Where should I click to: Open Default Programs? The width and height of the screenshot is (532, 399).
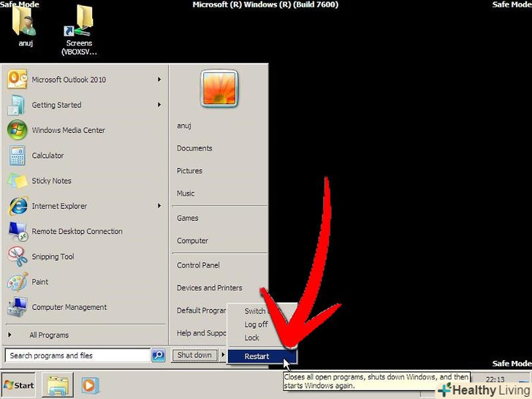pyautogui.click(x=201, y=311)
